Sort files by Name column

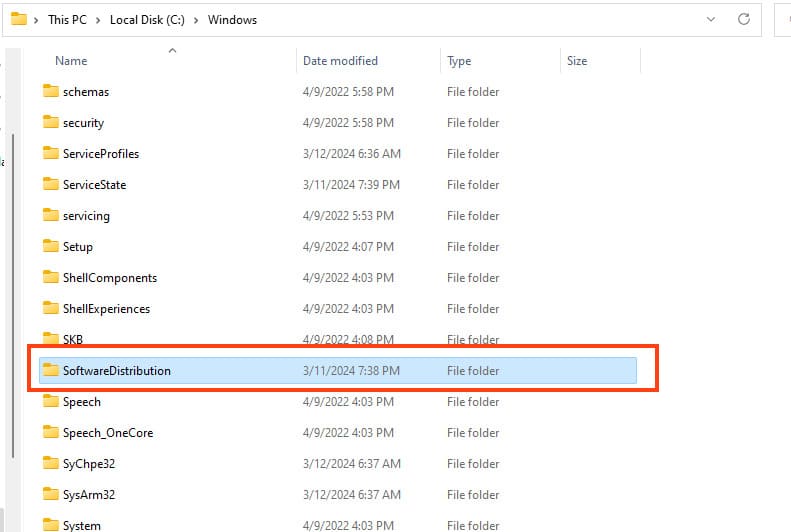71,61
